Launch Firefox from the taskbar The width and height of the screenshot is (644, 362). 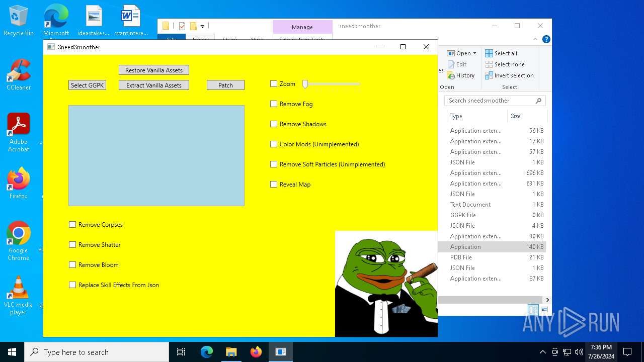pos(256,352)
